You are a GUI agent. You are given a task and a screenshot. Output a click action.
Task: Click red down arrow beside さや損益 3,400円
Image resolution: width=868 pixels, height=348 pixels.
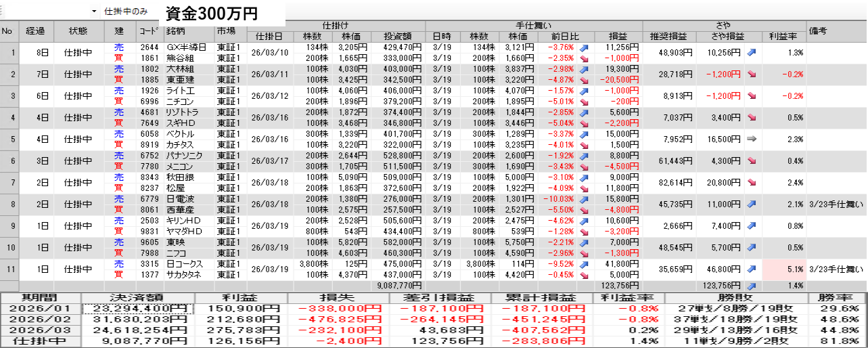tap(752, 118)
